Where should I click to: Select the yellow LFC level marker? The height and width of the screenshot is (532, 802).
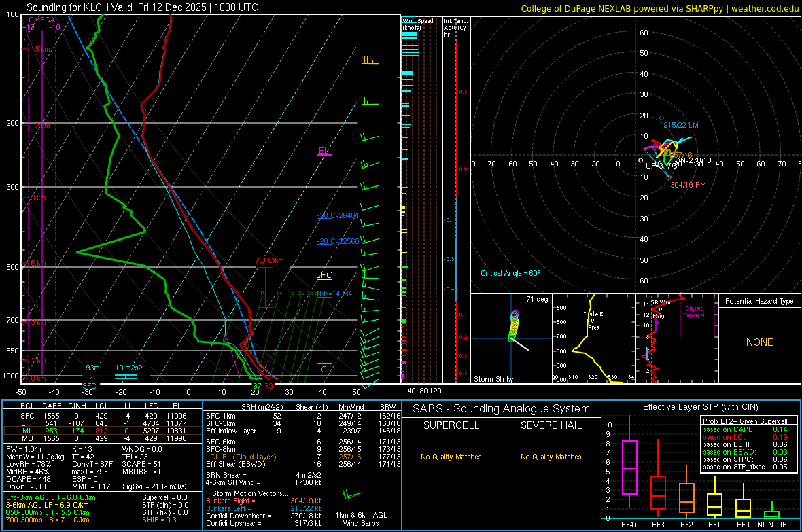pyautogui.click(x=324, y=275)
